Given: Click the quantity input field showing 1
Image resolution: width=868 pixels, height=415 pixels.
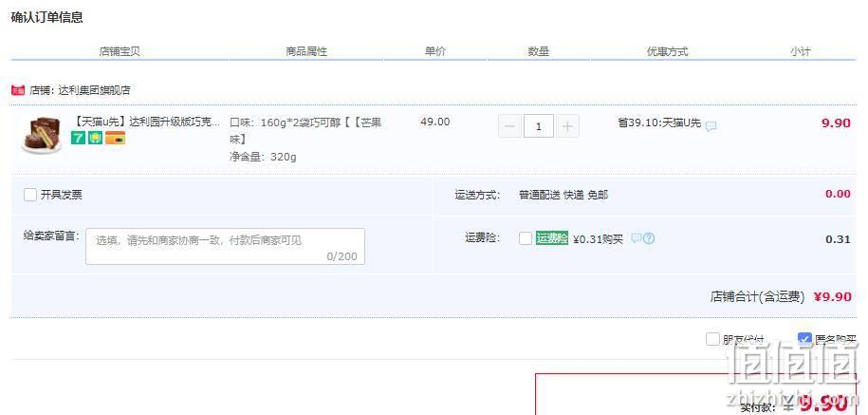Looking at the screenshot, I should [x=539, y=127].
